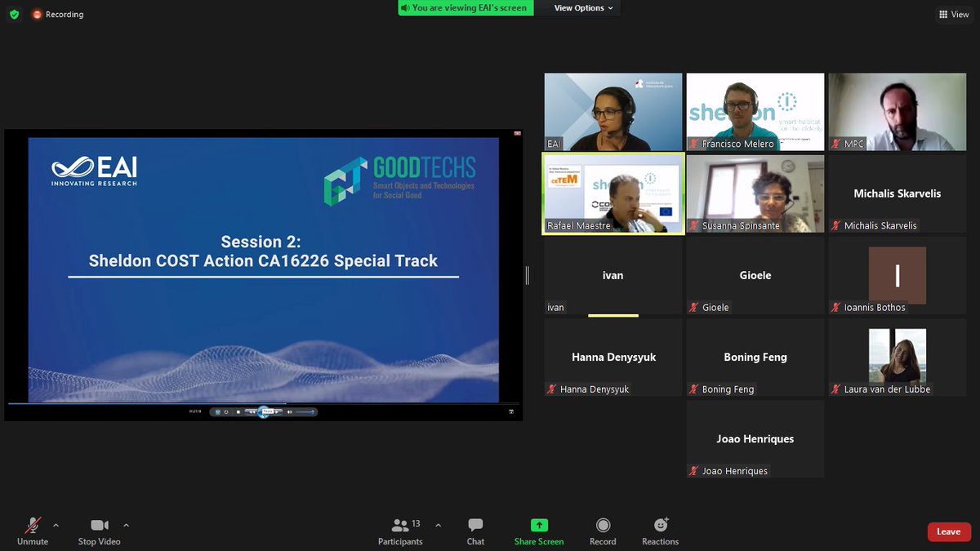Click muted mic icon by Gioele

point(694,307)
